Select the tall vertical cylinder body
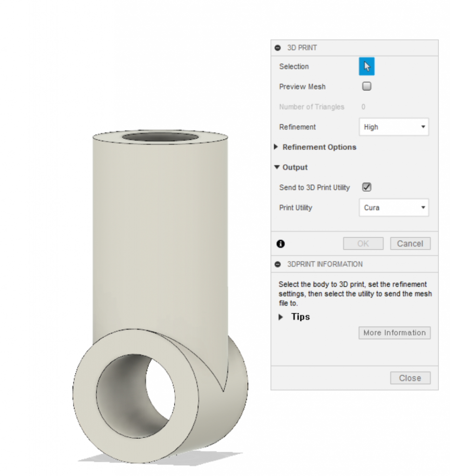The image size is (450, 476). point(160,231)
